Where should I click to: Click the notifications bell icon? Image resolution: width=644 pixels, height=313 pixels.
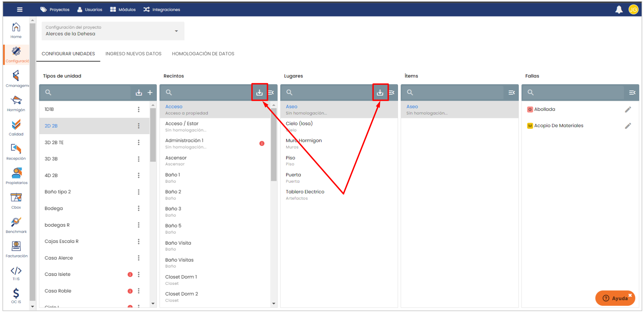coord(619,10)
